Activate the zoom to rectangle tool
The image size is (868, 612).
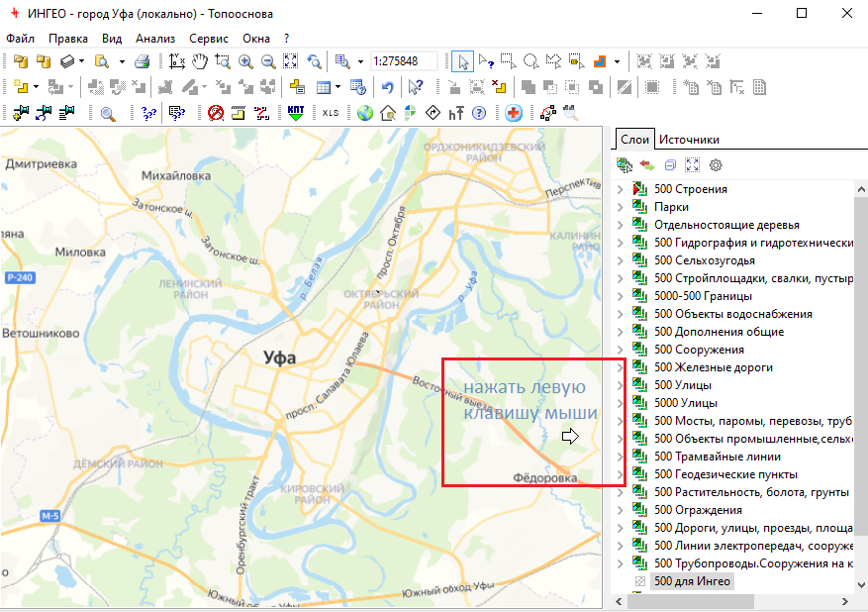pyautogui.click(x=223, y=61)
